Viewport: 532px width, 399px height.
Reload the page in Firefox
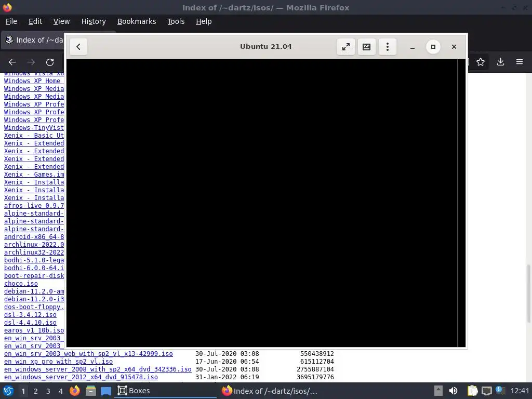(x=50, y=62)
